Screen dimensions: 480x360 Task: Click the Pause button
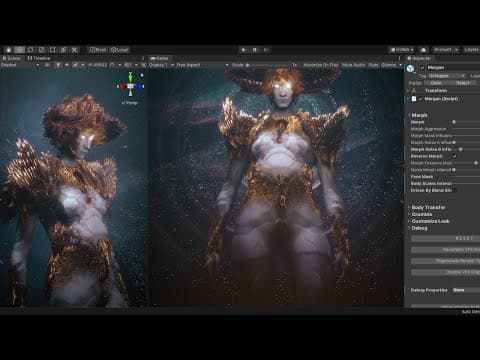point(255,50)
